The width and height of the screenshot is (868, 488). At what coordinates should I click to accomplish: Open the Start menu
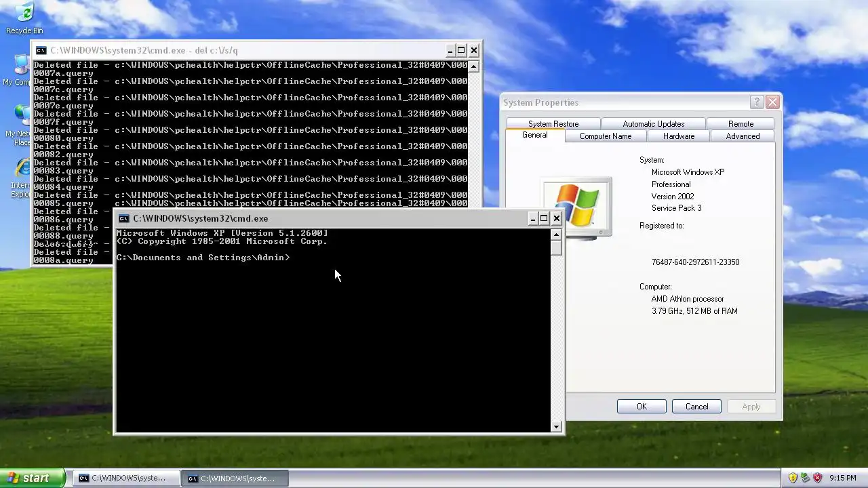click(x=33, y=478)
